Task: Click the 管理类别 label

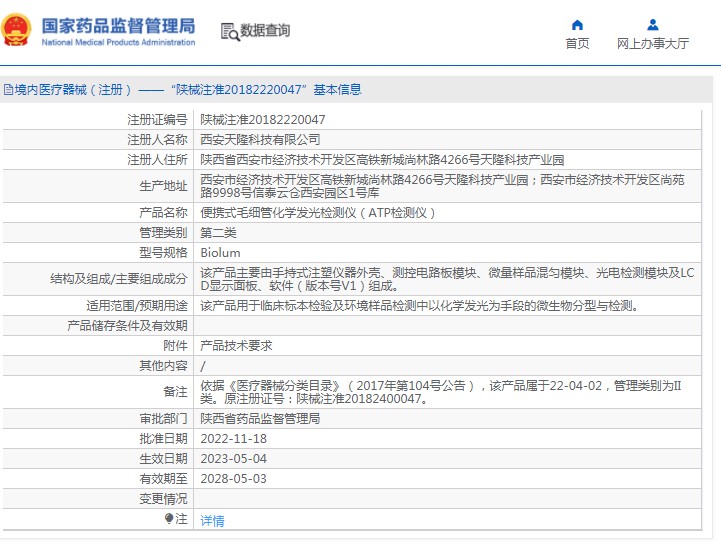Action: coord(163,233)
